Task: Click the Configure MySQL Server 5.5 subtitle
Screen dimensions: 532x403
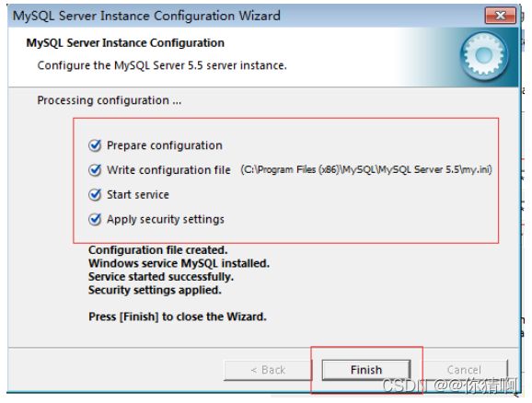Action: pyautogui.click(x=162, y=65)
